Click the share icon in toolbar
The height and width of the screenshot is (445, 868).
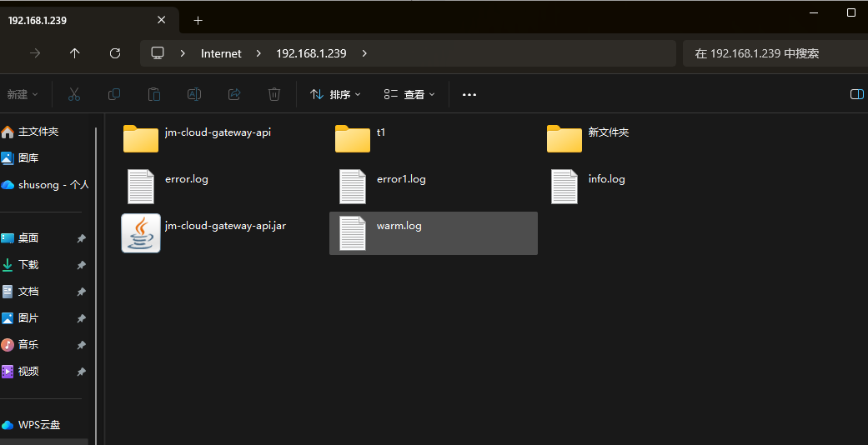[234, 95]
